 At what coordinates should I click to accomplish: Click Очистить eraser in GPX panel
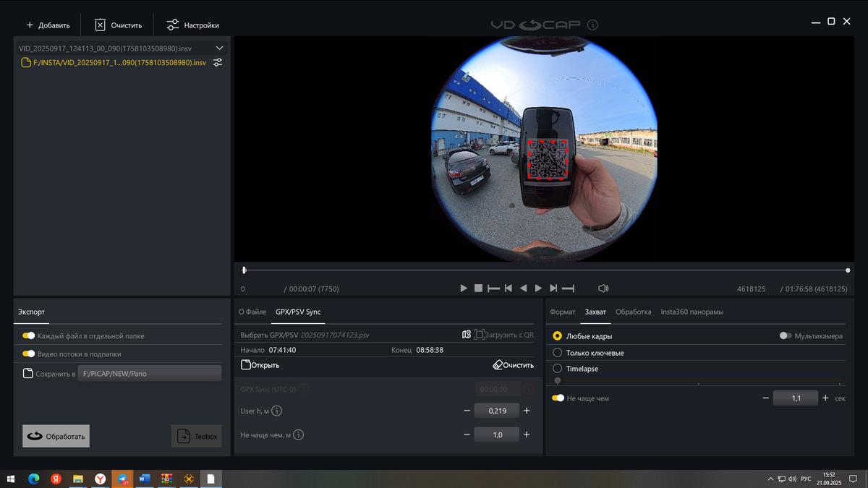513,365
